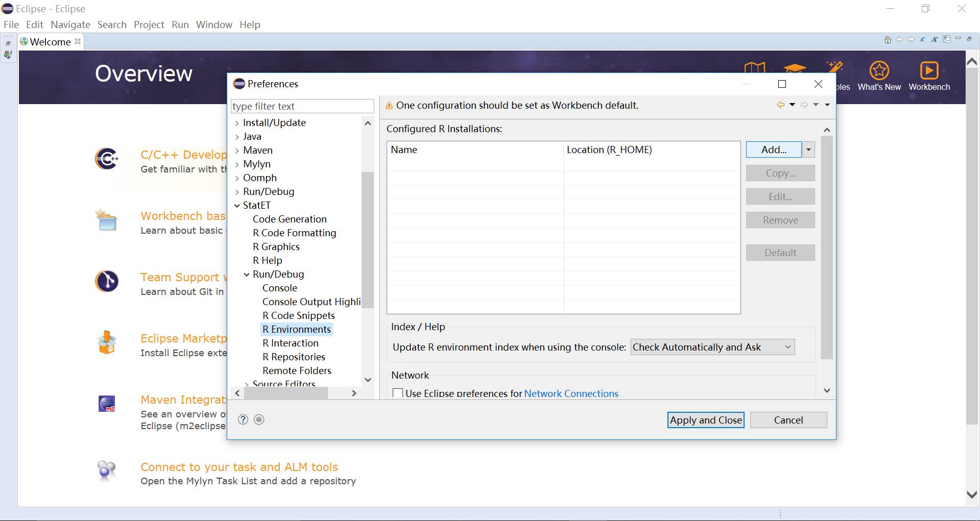Click the Cancel button
The width and height of the screenshot is (980, 521).
[x=788, y=420]
